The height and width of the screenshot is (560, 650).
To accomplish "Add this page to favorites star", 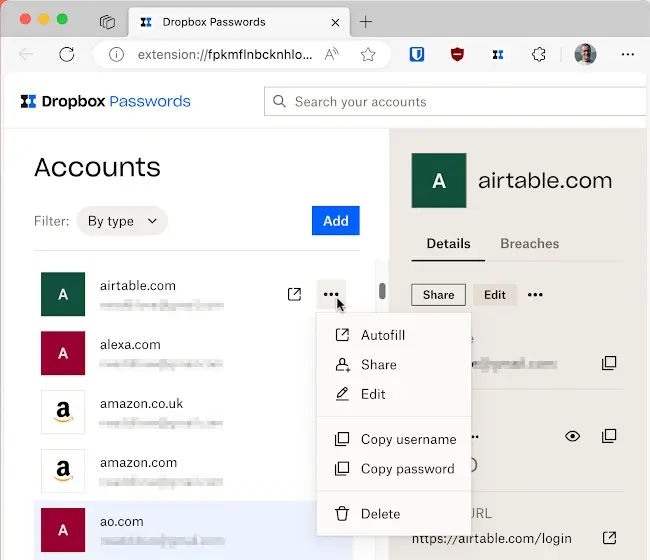I will point(368,54).
